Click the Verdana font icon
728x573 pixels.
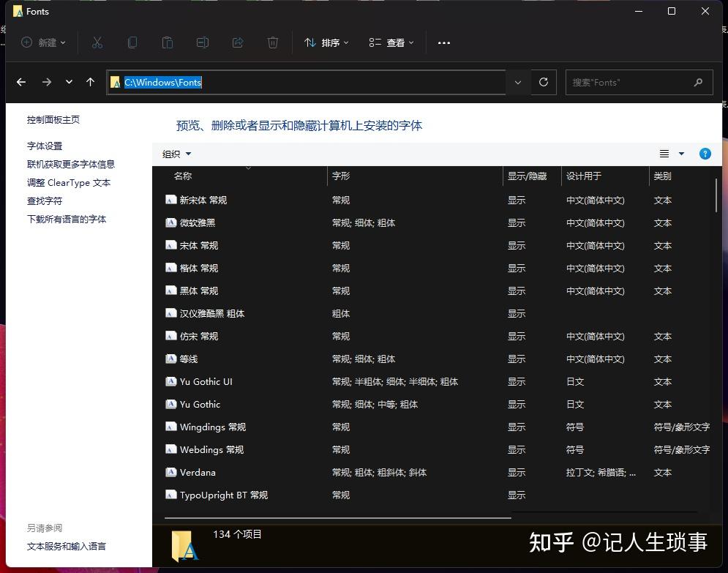coord(171,472)
